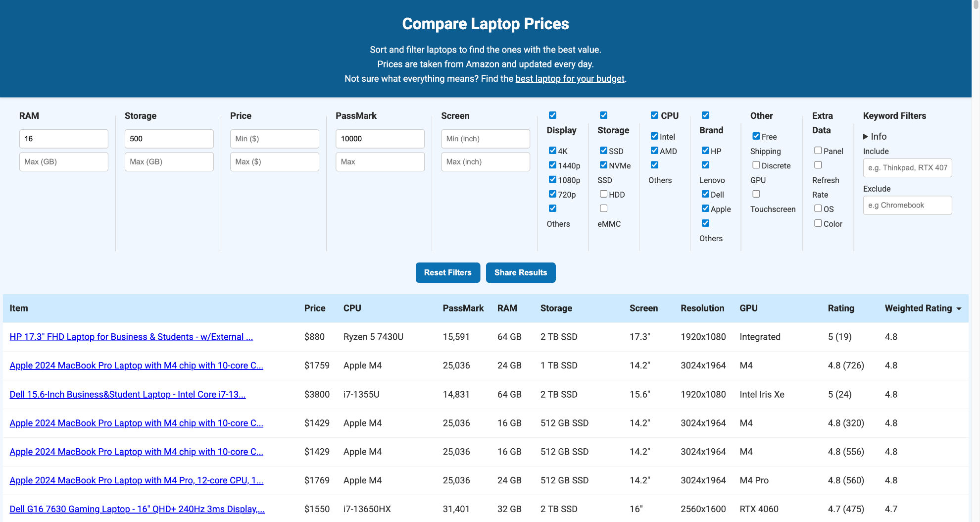Sort table by GPU column header
The width and height of the screenshot is (980, 522).
[748, 308]
